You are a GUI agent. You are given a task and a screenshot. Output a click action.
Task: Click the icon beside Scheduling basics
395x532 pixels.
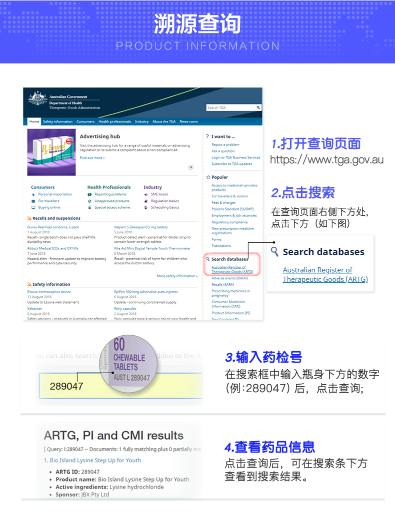point(146,207)
